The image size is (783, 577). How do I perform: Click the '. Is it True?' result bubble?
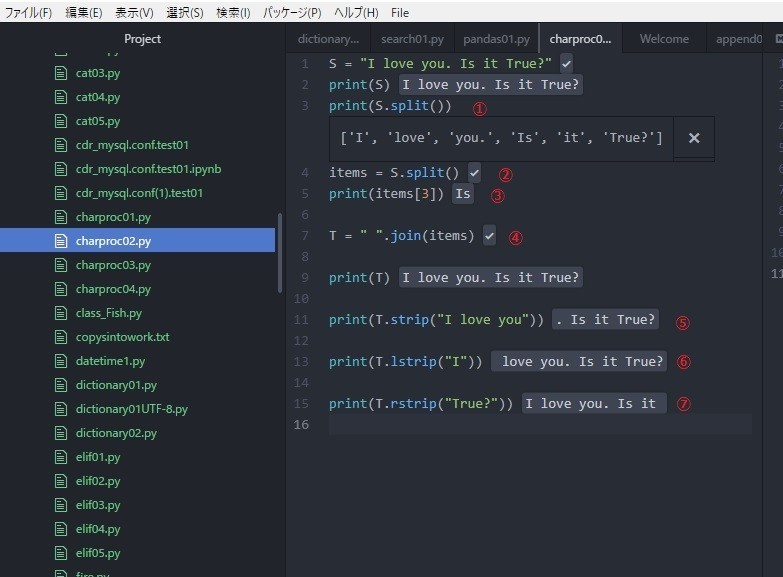coord(605,320)
